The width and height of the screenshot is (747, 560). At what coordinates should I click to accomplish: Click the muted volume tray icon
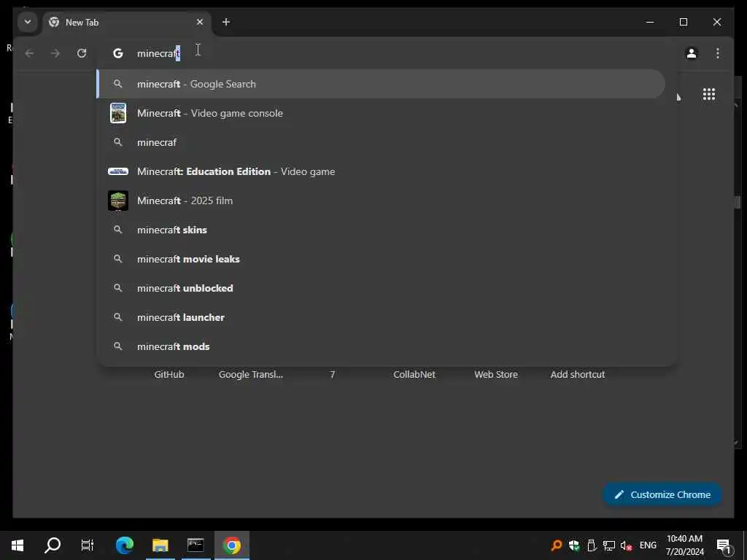(x=627, y=545)
